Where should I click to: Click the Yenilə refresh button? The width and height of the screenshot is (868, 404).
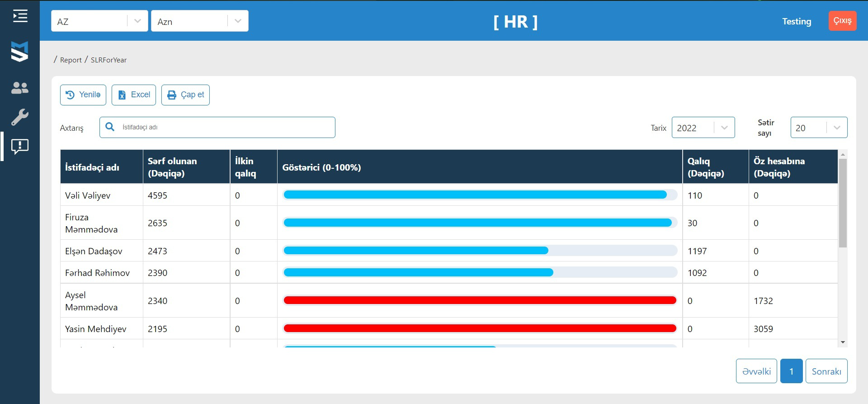(x=83, y=95)
